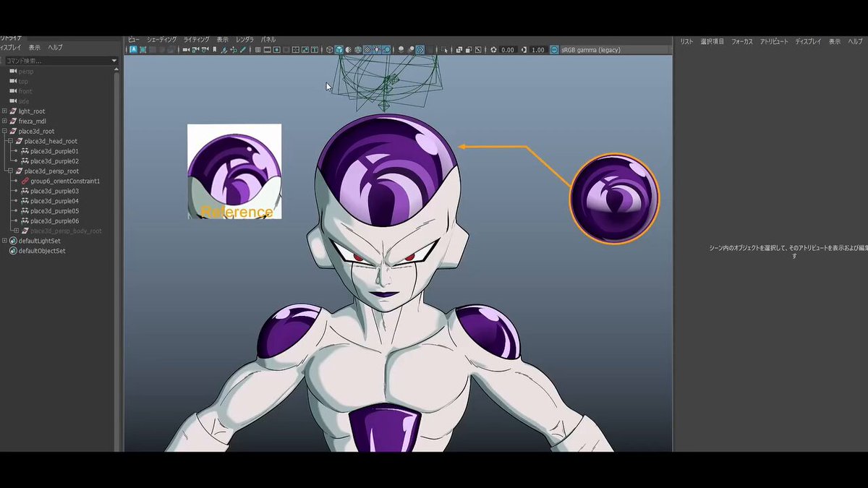This screenshot has width=868, height=488.
Task: Click the exposure value field 0.00
Action: click(508, 50)
